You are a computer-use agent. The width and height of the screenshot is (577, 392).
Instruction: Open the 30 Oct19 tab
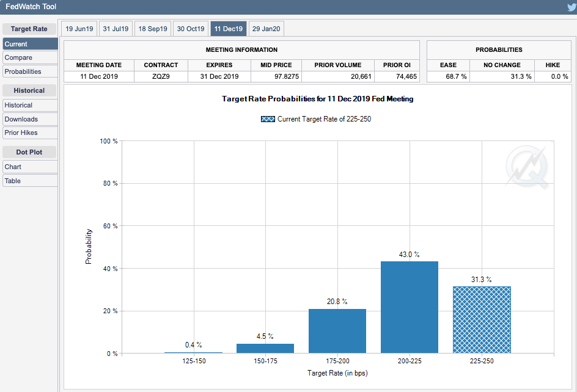click(x=191, y=29)
